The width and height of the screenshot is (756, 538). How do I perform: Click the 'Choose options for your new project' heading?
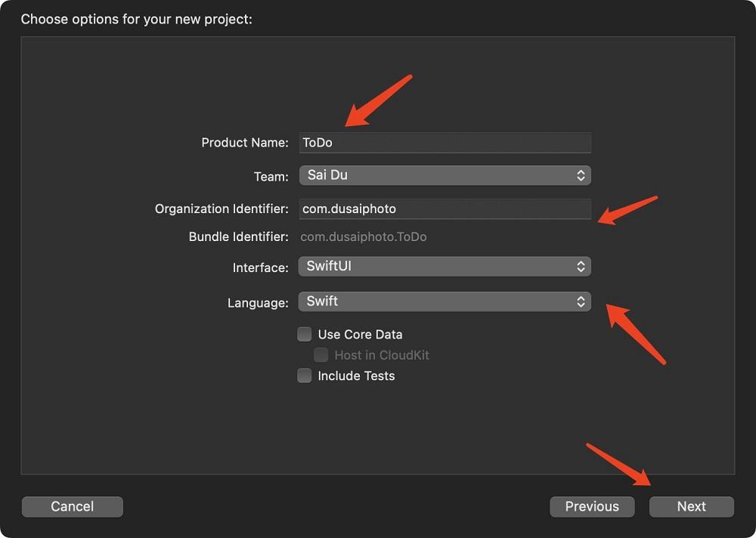point(136,20)
